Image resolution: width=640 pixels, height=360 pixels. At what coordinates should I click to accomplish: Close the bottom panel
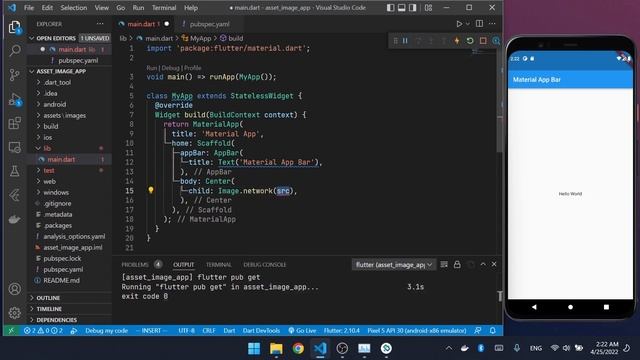(x=494, y=264)
